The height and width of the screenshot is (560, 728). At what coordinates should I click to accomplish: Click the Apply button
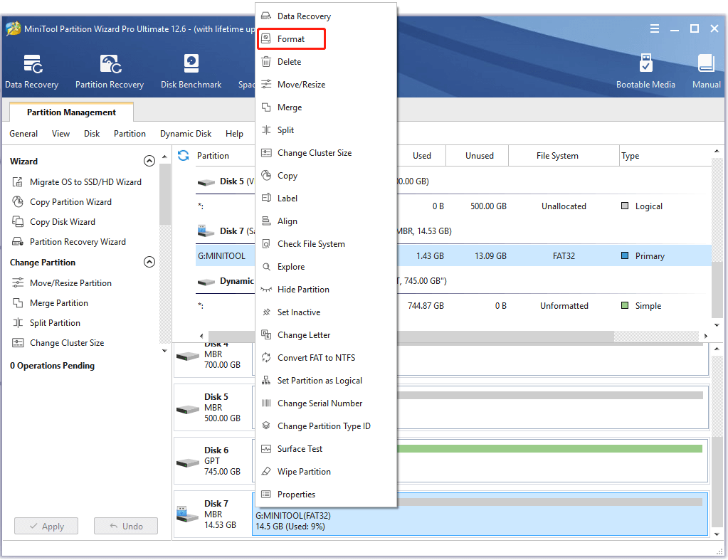pos(46,526)
